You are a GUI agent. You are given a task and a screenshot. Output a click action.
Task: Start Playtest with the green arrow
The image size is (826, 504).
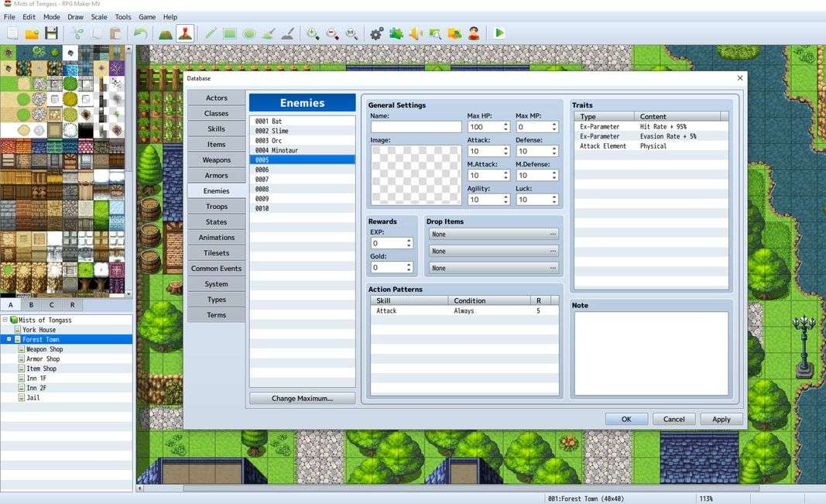click(499, 33)
